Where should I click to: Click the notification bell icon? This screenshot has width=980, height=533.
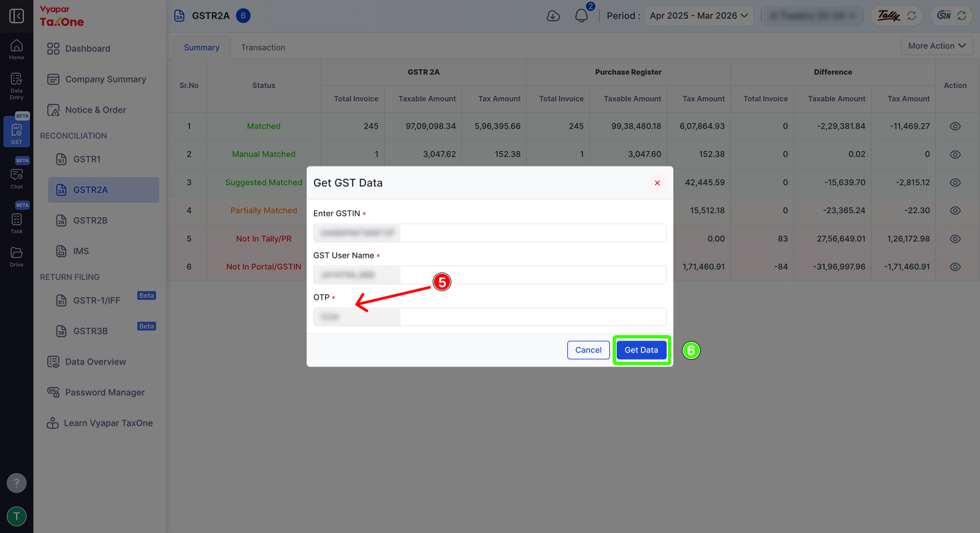pyautogui.click(x=581, y=15)
